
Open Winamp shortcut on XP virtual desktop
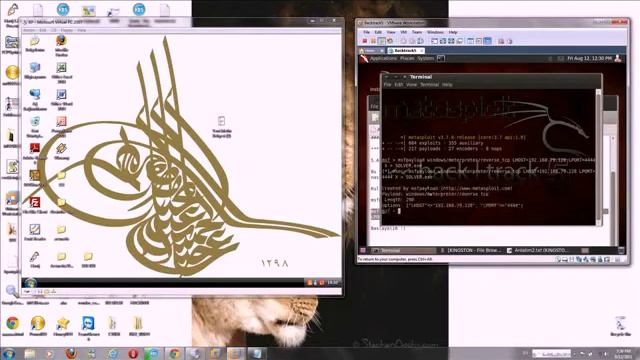click(61, 148)
